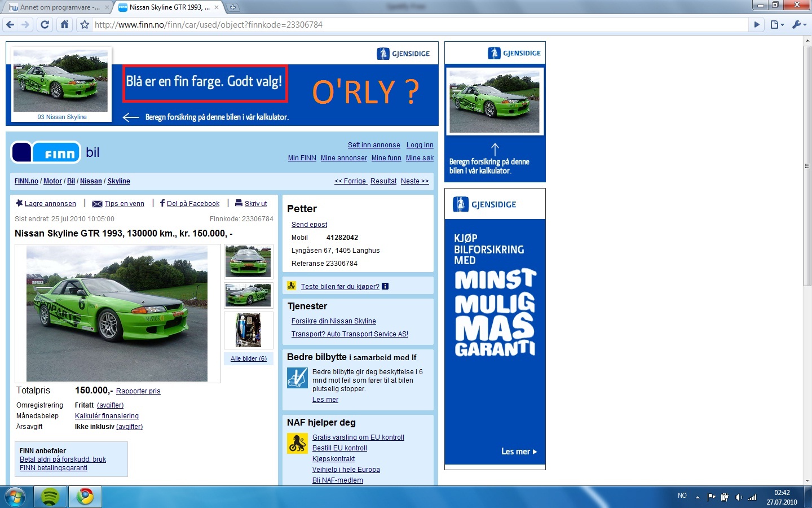Screen dimensions: 812x508
Task: Close the Annet om programvare tab
Action: [x=107, y=7]
